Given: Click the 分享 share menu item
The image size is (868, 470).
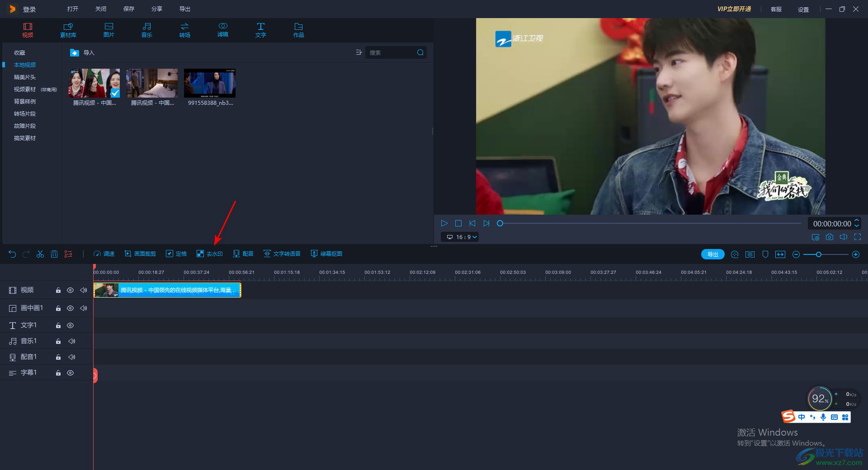Looking at the screenshot, I should click(x=157, y=9).
